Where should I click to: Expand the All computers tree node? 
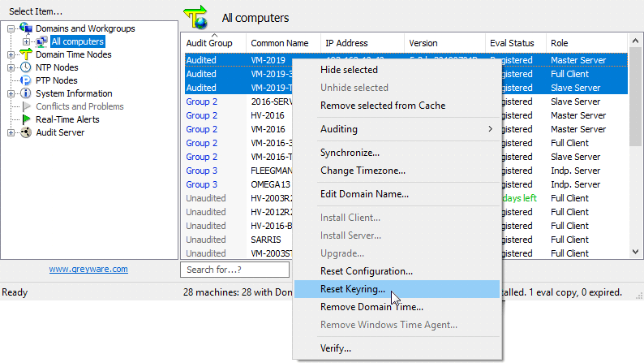click(26, 42)
